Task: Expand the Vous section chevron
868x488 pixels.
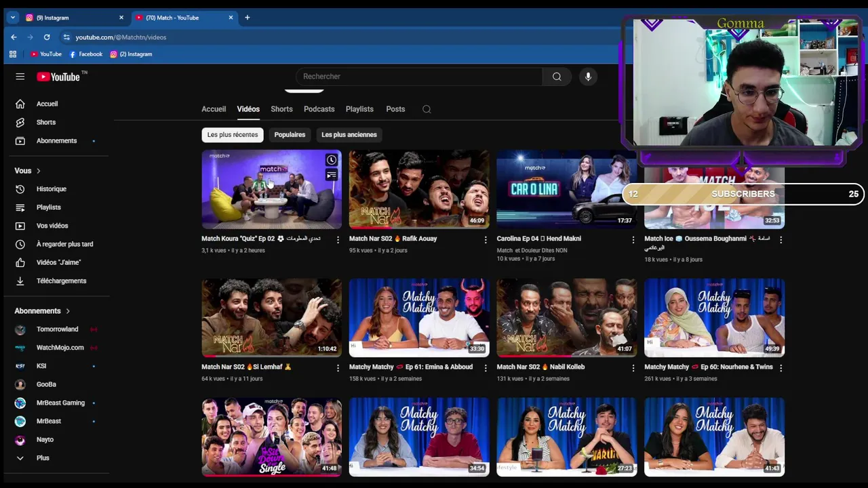Action: point(39,171)
